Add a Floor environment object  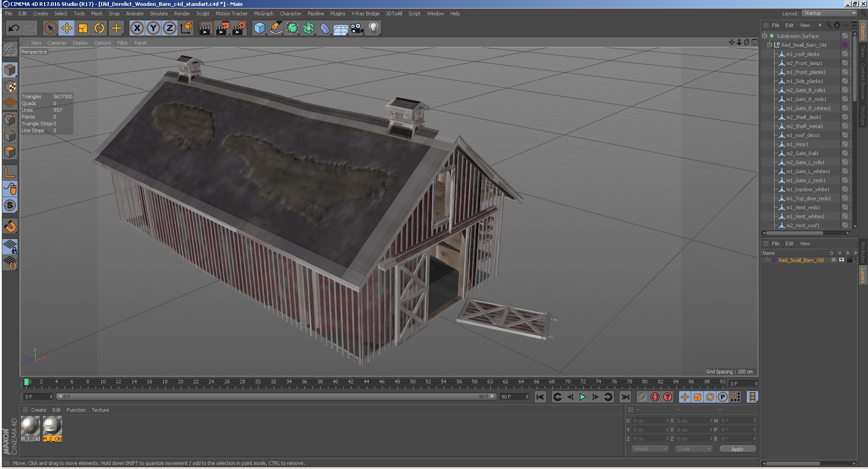[341, 28]
